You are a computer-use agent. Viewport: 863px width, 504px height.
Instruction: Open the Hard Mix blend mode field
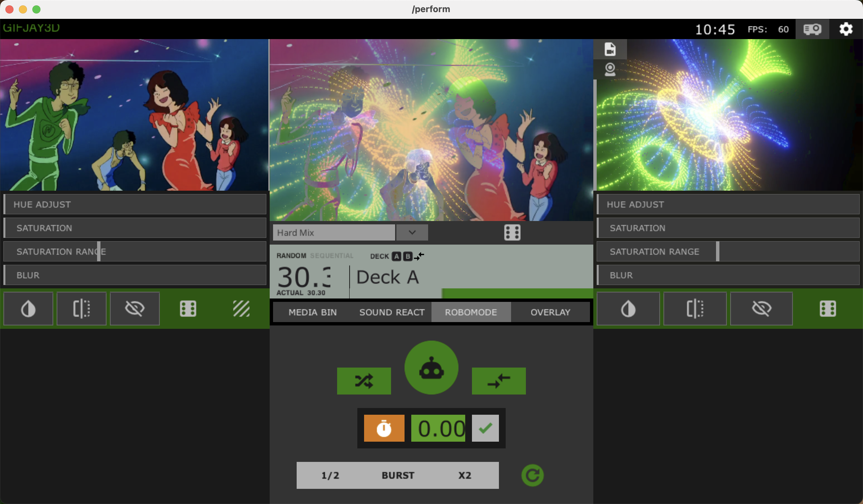(333, 232)
